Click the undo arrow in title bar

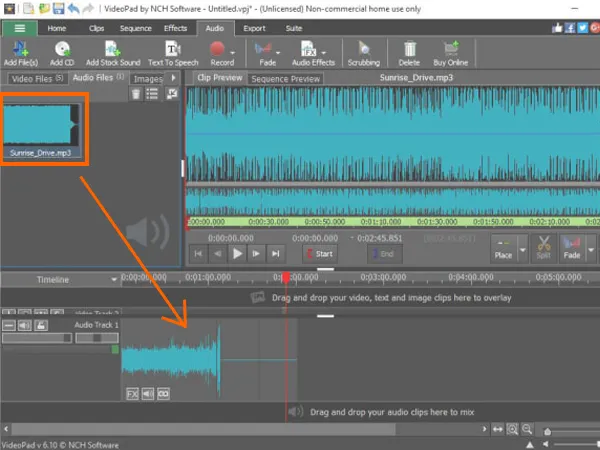pos(73,8)
